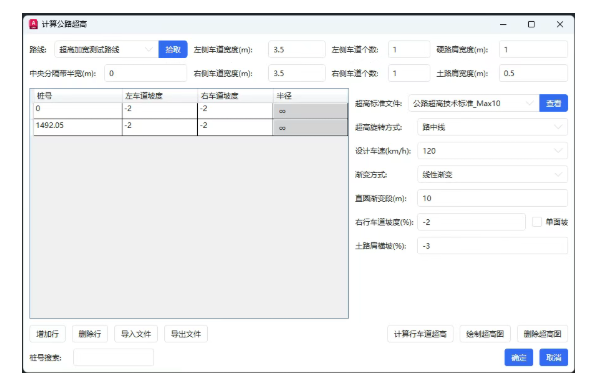This screenshot has height=386, width=594.
Task: Toggle the 单面坡 checkbox
Action: pos(537,222)
